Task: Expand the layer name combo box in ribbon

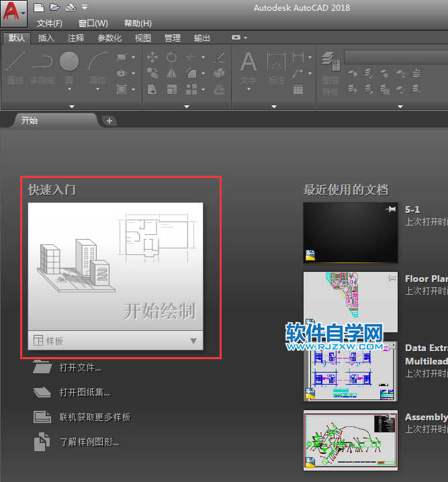Action: [x=396, y=57]
